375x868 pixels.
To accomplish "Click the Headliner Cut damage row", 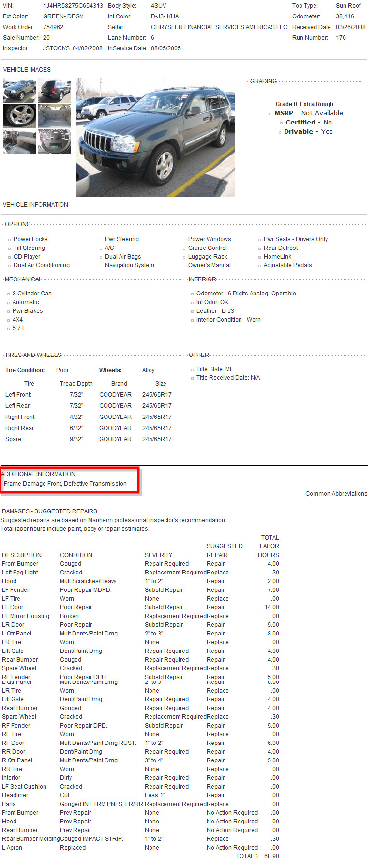I will pos(140,795).
